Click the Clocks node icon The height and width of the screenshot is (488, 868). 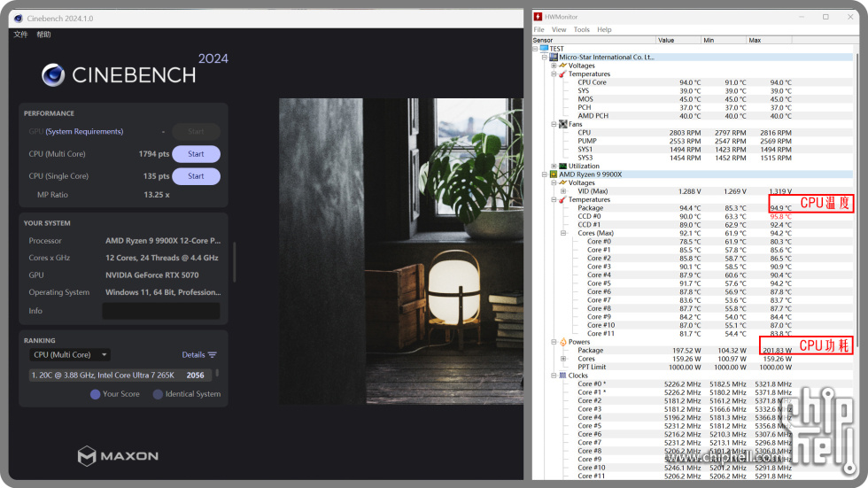[x=563, y=376]
